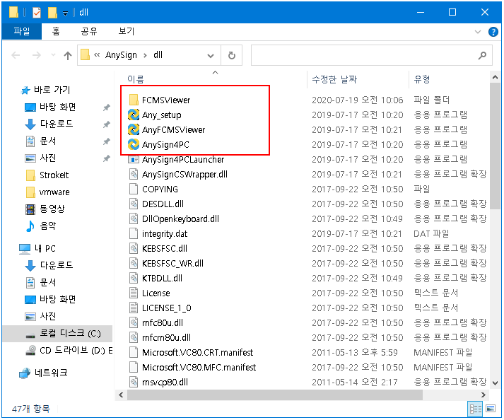Select 네트워크 in navigation pane

pos(51,373)
